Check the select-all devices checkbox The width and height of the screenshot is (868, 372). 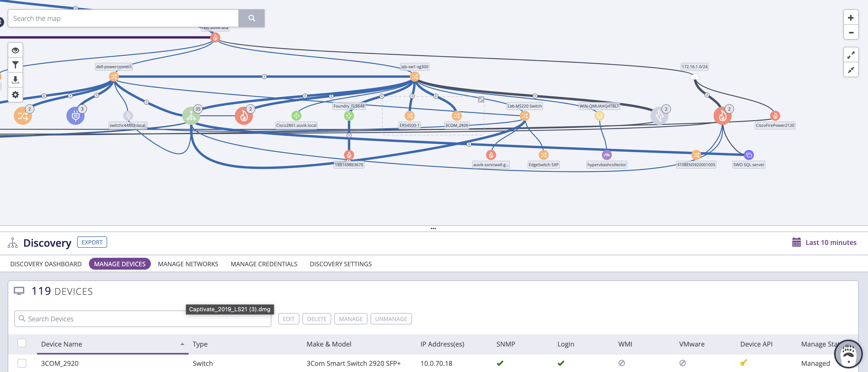22,343
